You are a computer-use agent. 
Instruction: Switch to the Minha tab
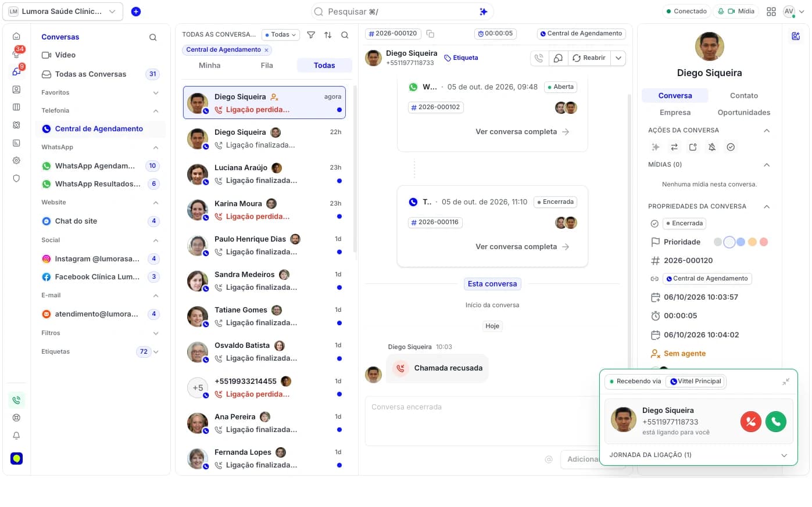(210, 66)
